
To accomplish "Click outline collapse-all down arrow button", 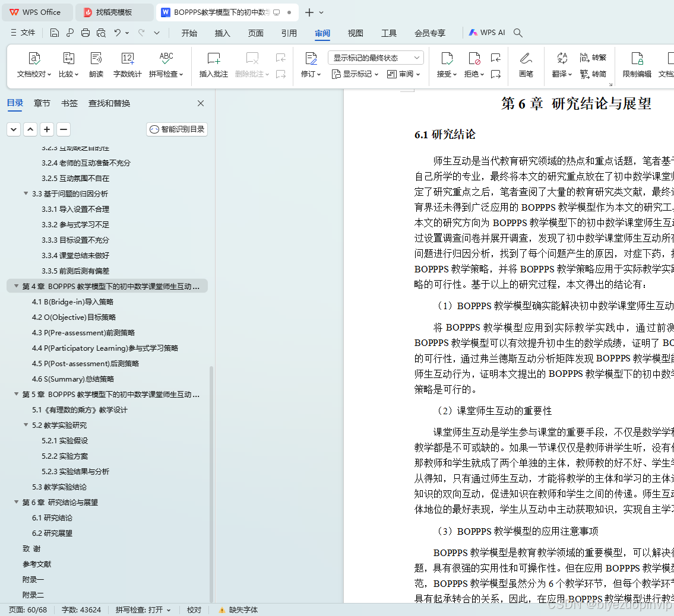I will [x=14, y=129].
